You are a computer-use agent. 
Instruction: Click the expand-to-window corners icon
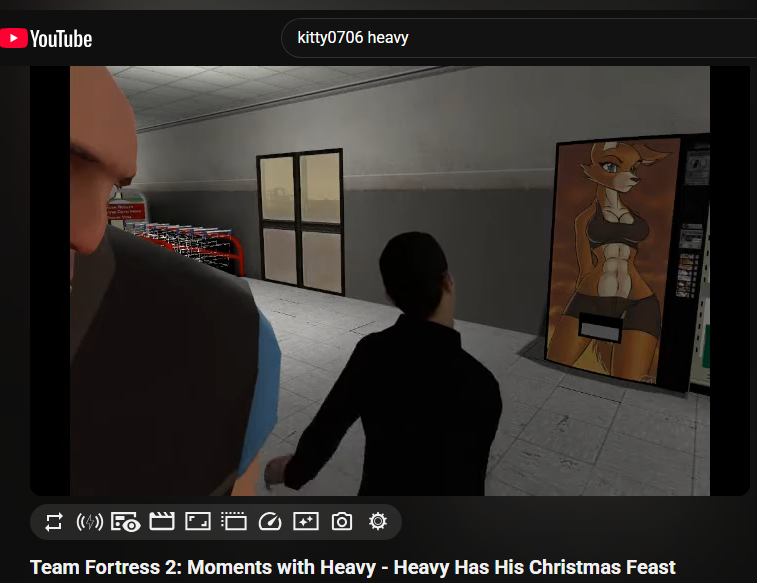pyautogui.click(x=198, y=522)
